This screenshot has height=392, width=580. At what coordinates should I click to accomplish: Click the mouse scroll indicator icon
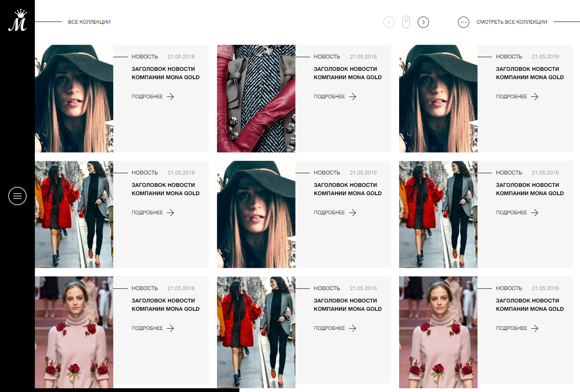(406, 22)
